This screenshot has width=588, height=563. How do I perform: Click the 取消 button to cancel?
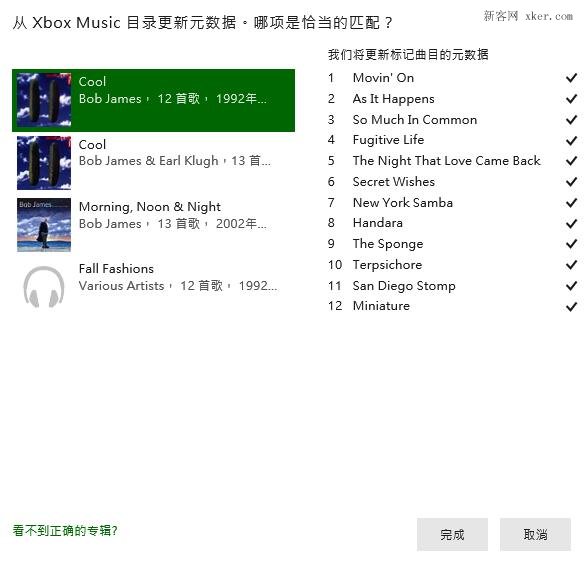pos(536,534)
